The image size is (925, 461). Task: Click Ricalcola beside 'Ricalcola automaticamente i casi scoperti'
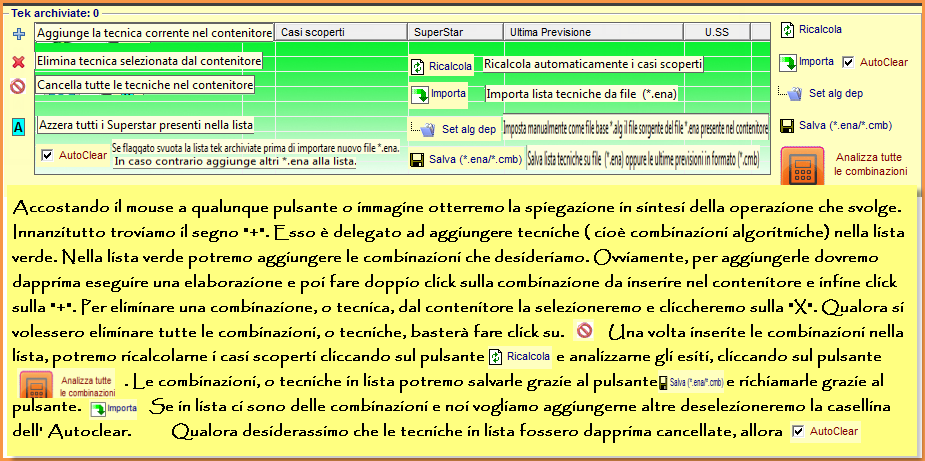[x=442, y=66]
